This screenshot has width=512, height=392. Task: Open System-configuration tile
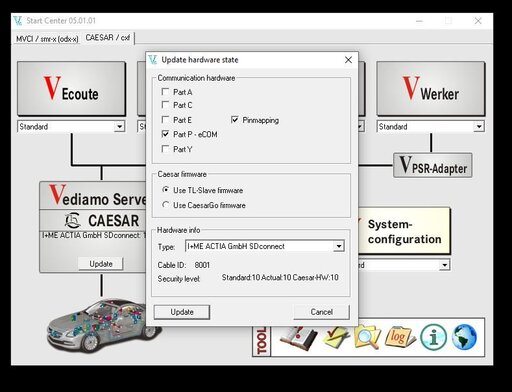(x=404, y=231)
